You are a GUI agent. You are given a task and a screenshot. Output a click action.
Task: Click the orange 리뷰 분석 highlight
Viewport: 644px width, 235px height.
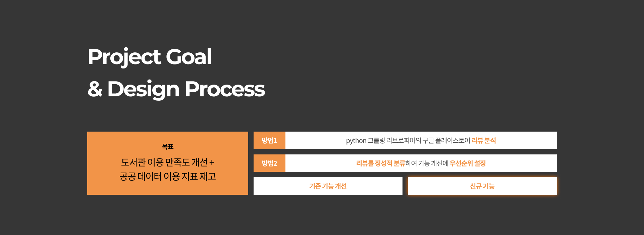tap(484, 141)
